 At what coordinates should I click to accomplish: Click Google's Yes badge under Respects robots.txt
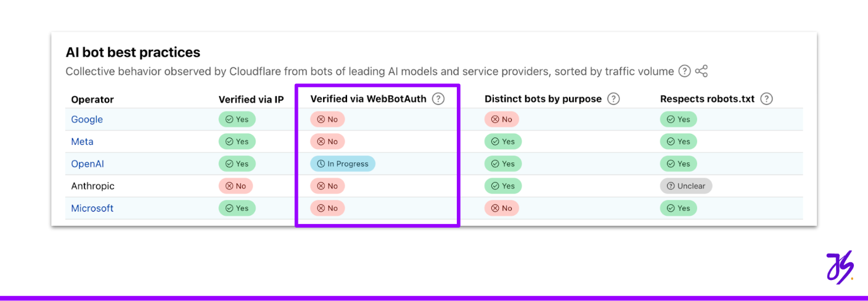(678, 120)
